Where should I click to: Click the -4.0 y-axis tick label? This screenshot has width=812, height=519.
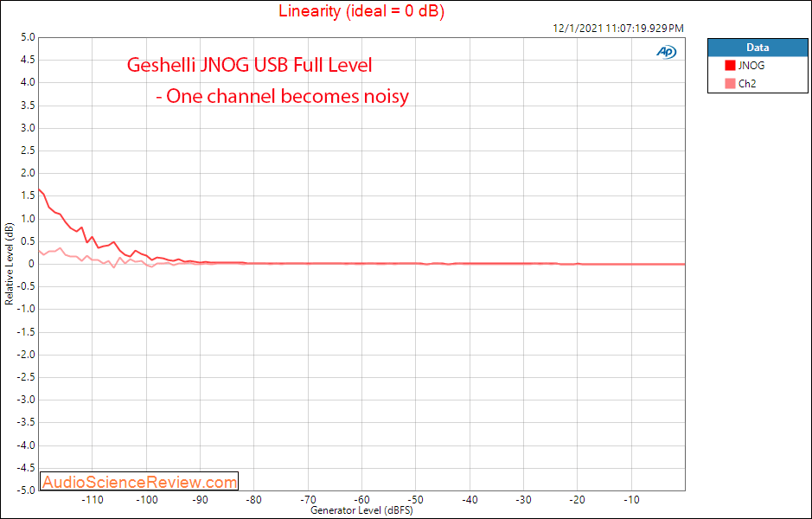coord(27,445)
